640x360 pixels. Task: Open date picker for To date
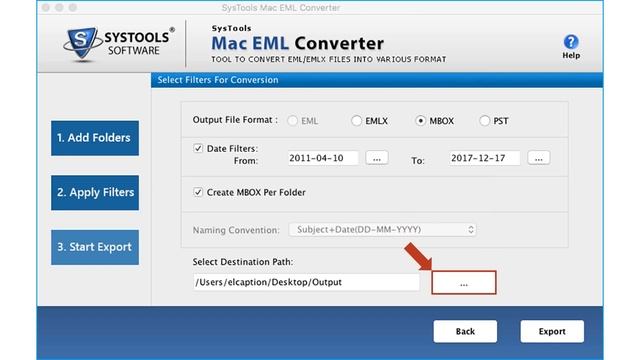539,158
